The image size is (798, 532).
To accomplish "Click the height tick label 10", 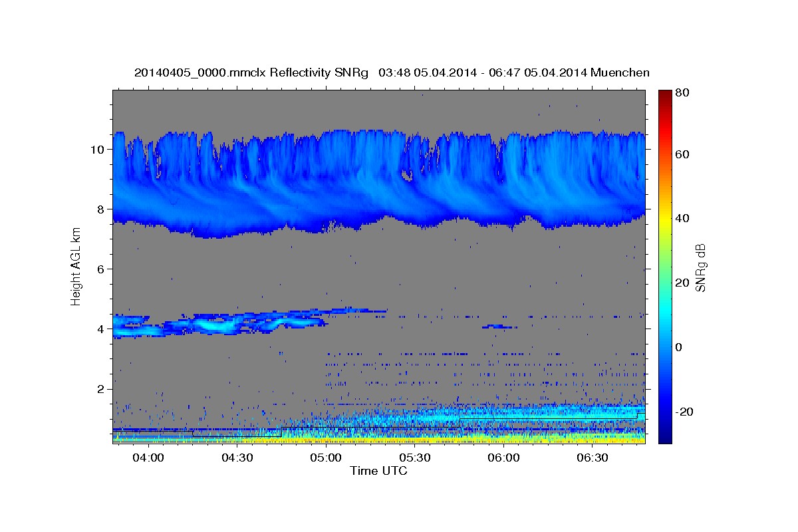I will point(97,149).
